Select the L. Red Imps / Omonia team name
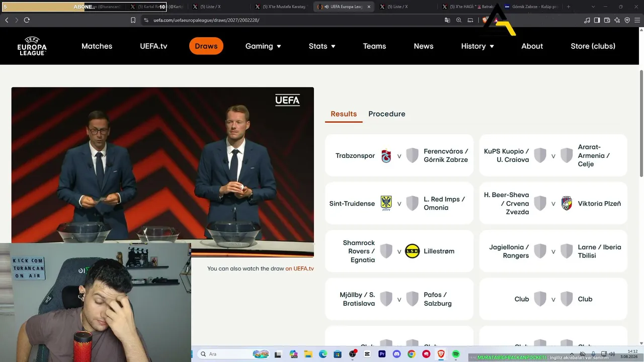644x362 pixels. (x=444, y=204)
